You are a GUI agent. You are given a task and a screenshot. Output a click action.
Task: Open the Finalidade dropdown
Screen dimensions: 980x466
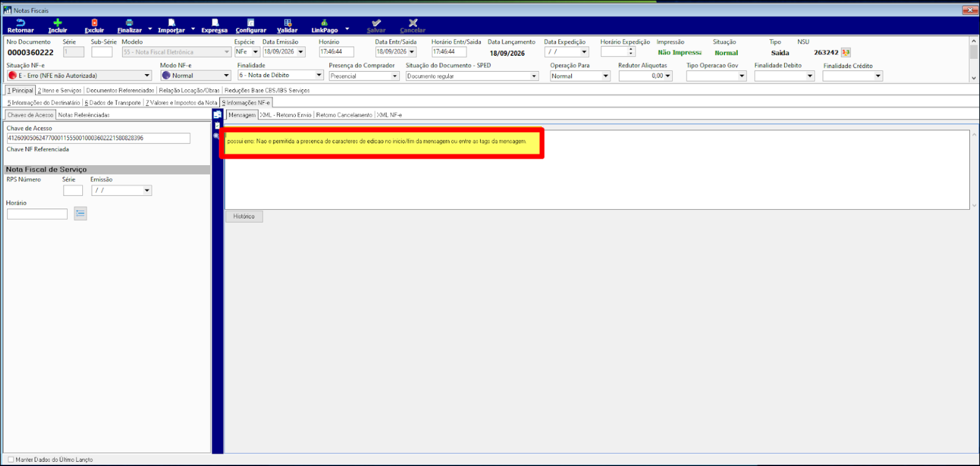(x=319, y=75)
